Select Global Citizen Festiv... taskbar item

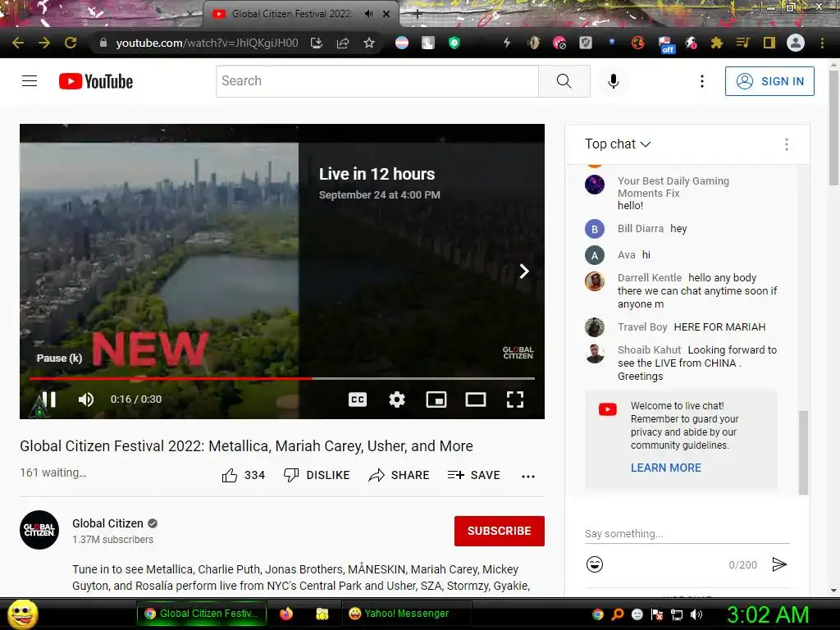pos(203,614)
